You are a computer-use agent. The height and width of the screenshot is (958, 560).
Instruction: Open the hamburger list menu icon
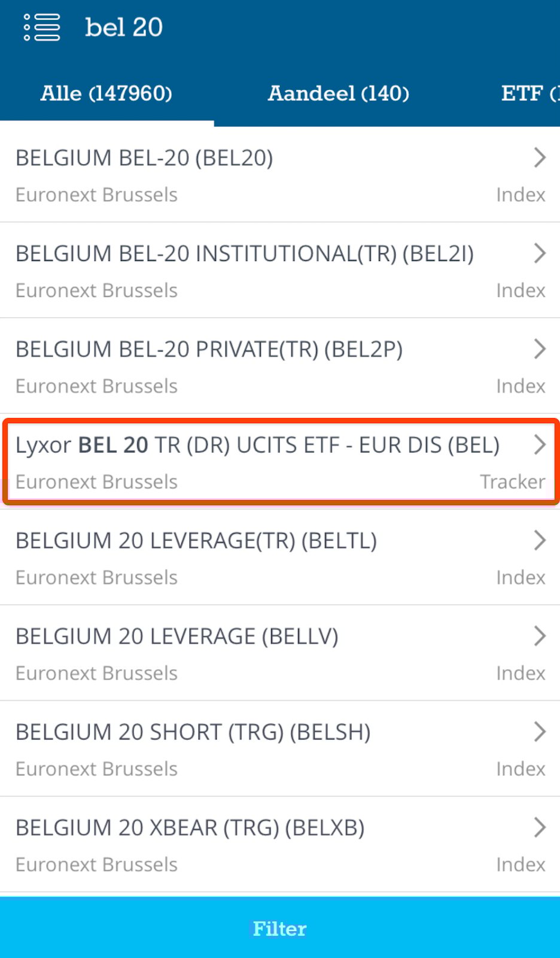click(42, 28)
